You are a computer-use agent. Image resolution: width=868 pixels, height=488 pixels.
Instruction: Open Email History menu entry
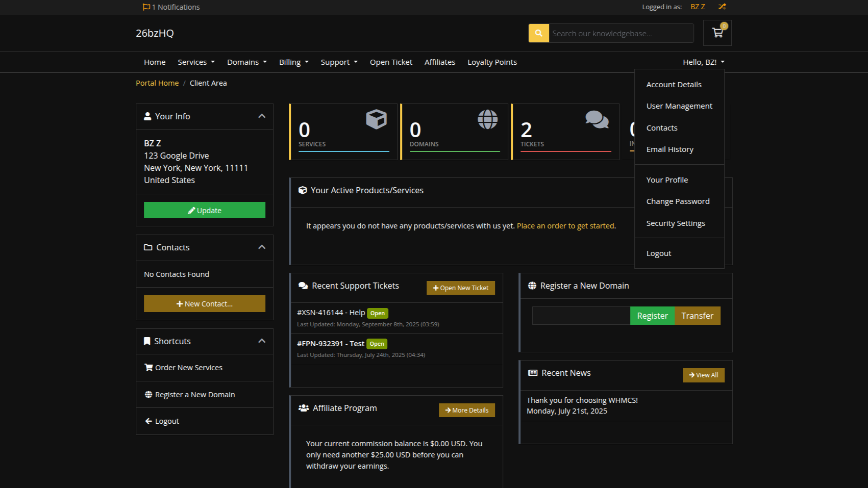pyautogui.click(x=669, y=149)
